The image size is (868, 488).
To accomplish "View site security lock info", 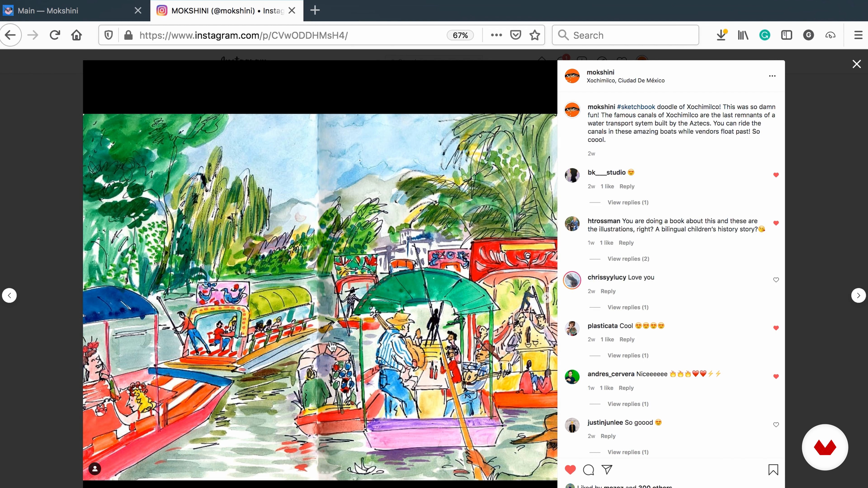I will [x=128, y=35].
